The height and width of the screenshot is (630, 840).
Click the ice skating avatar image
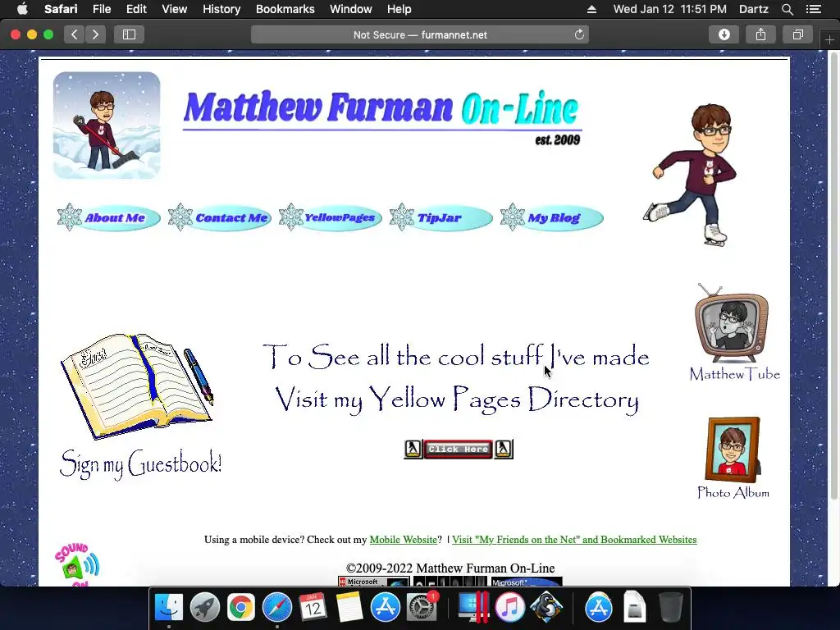(x=691, y=176)
